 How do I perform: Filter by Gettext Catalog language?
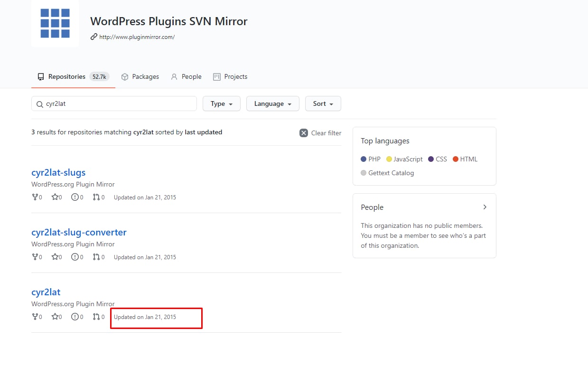[x=387, y=173]
